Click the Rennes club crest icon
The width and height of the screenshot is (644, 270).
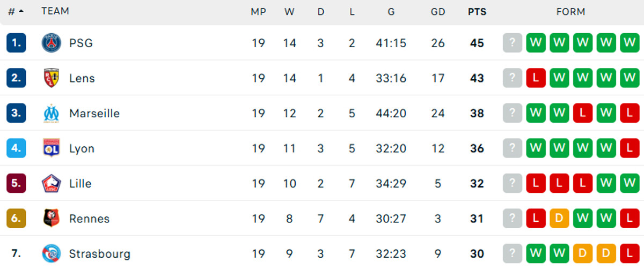coord(52,219)
